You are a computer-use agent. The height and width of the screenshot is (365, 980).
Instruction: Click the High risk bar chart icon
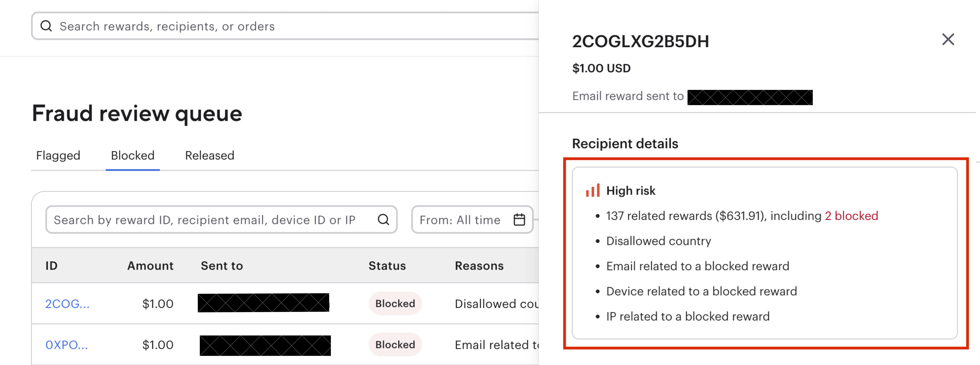[592, 191]
